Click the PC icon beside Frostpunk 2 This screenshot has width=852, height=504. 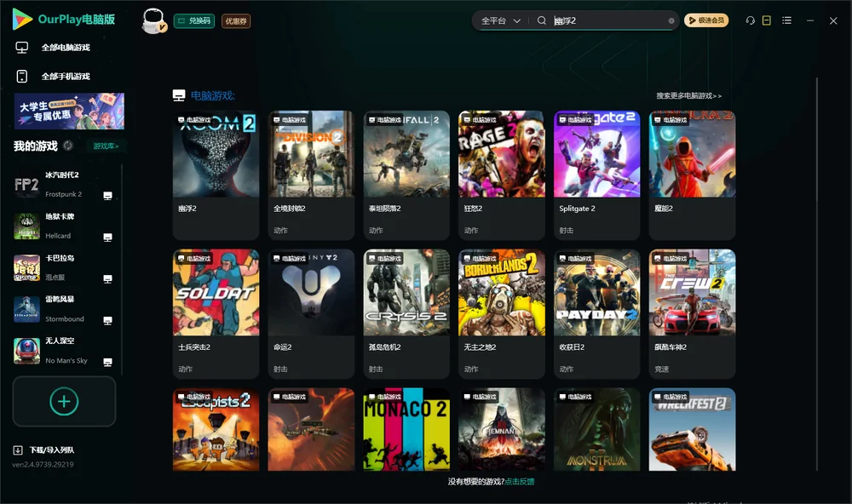107,196
